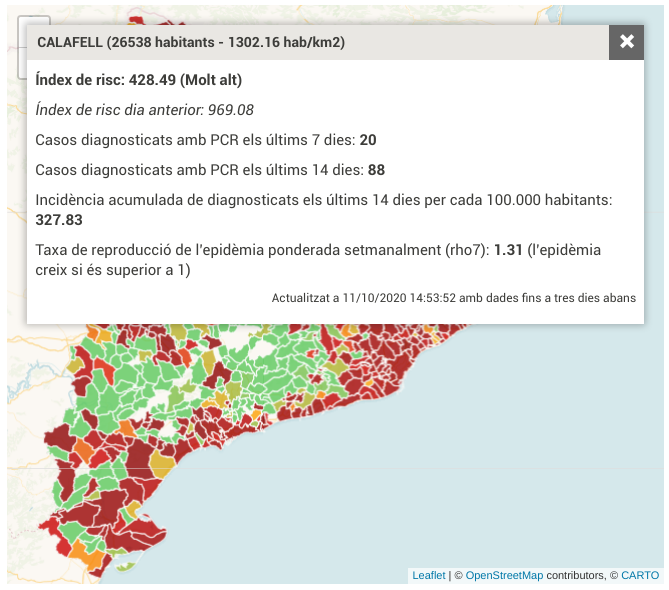Click the Actualitzat update timestamp text
Viewport: 669px width, 590px height.
[453, 298]
